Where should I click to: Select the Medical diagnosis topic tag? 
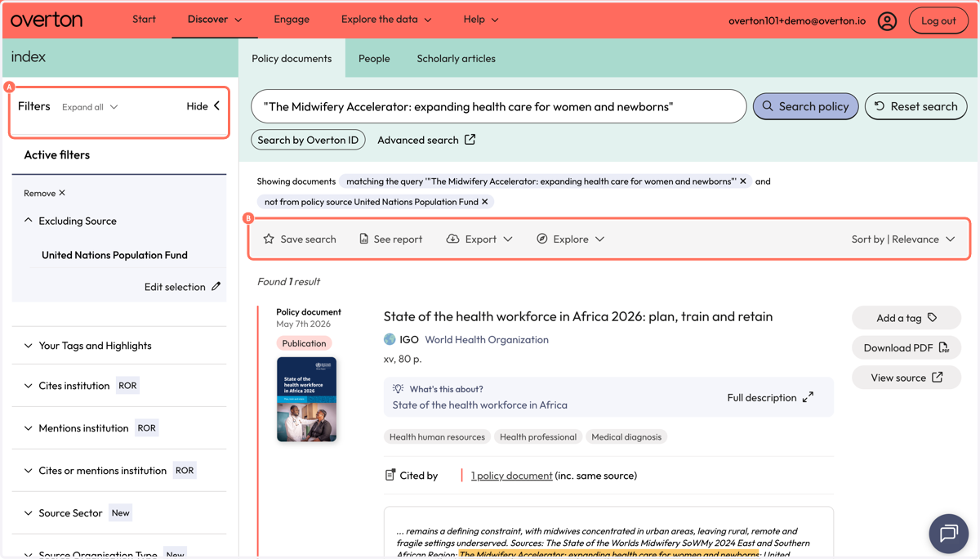coord(626,437)
